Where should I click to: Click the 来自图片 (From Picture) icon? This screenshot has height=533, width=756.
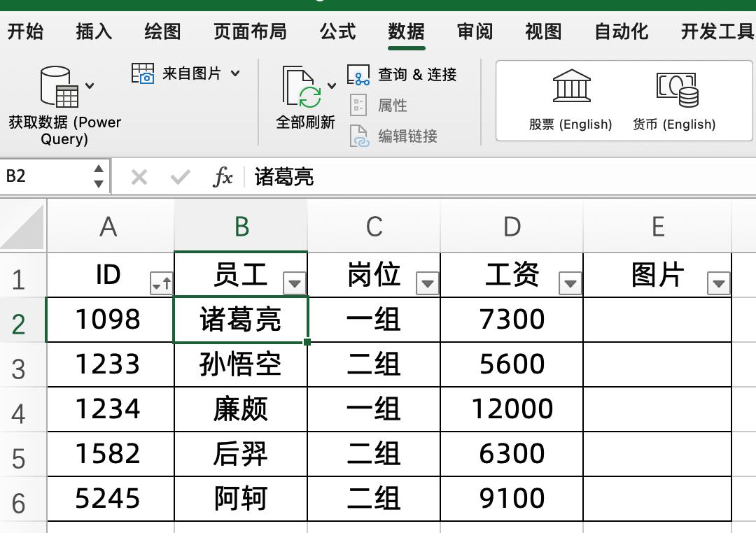click(x=143, y=73)
